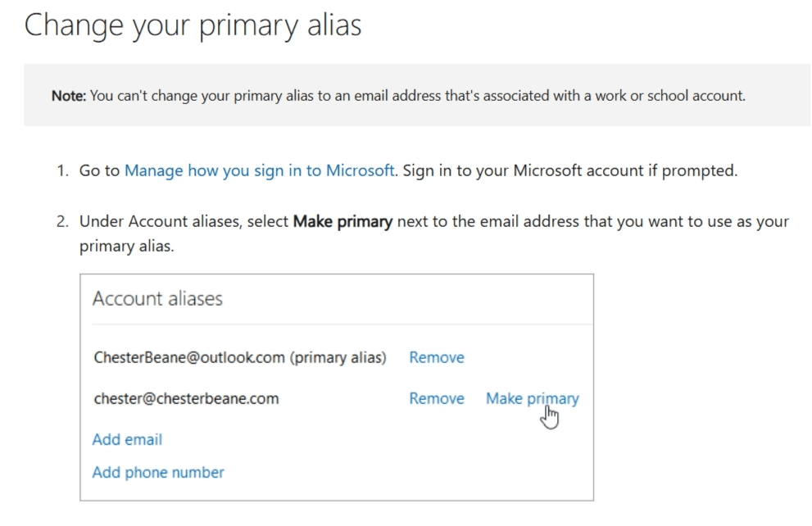Make chester@chesterbeane.com the primary alias
Viewport: 812px width, 526px height.
[x=532, y=398]
